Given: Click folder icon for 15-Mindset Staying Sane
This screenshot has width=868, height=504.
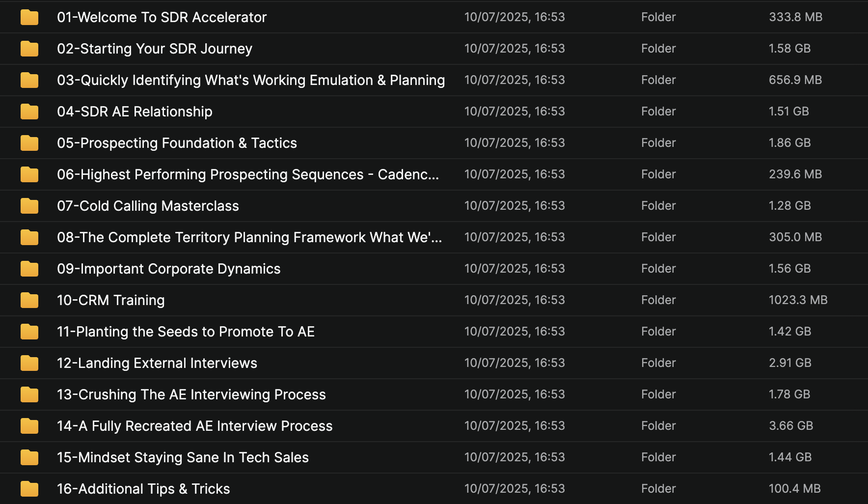Looking at the screenshot, I should 29,457.
